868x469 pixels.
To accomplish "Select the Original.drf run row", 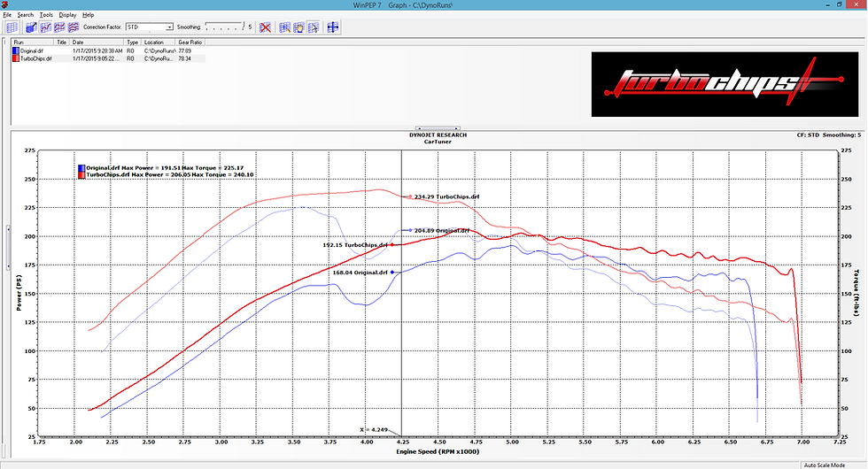I will coord(108,51).
